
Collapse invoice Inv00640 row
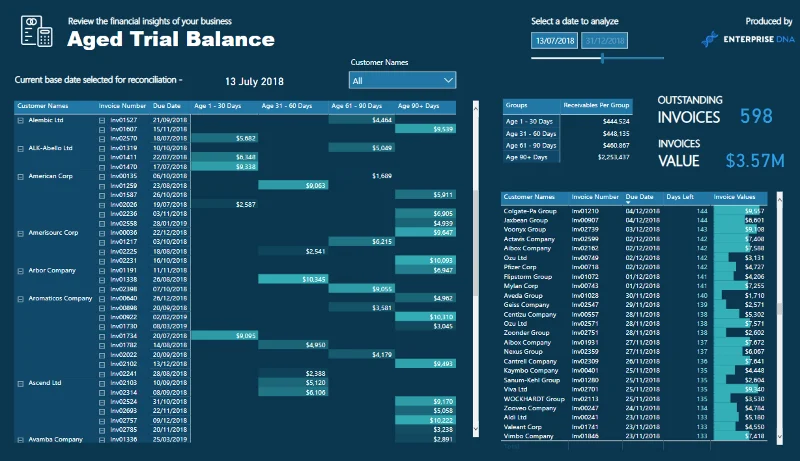click(x=102, y=299)
